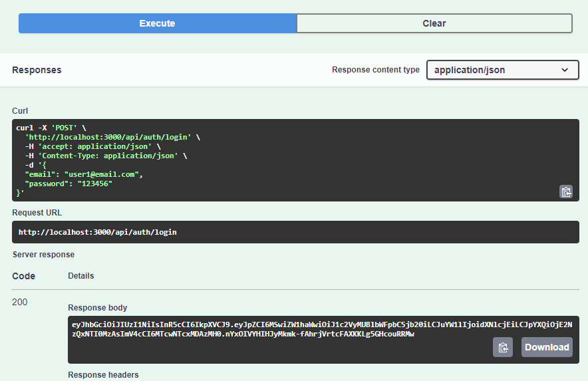This screenshot has height=381, width=588.
Task: Click the Clear button
Action: [x=434, y=23]
